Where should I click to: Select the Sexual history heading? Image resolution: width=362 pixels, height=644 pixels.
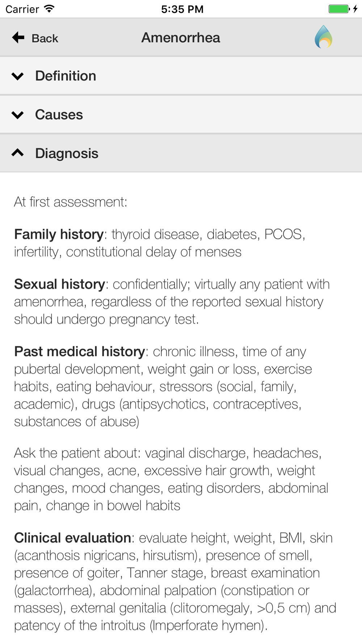click(59, 284)
